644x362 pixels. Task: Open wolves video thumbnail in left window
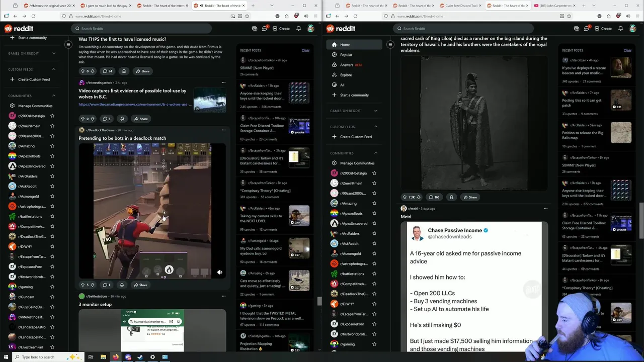[x=210, y=100]
